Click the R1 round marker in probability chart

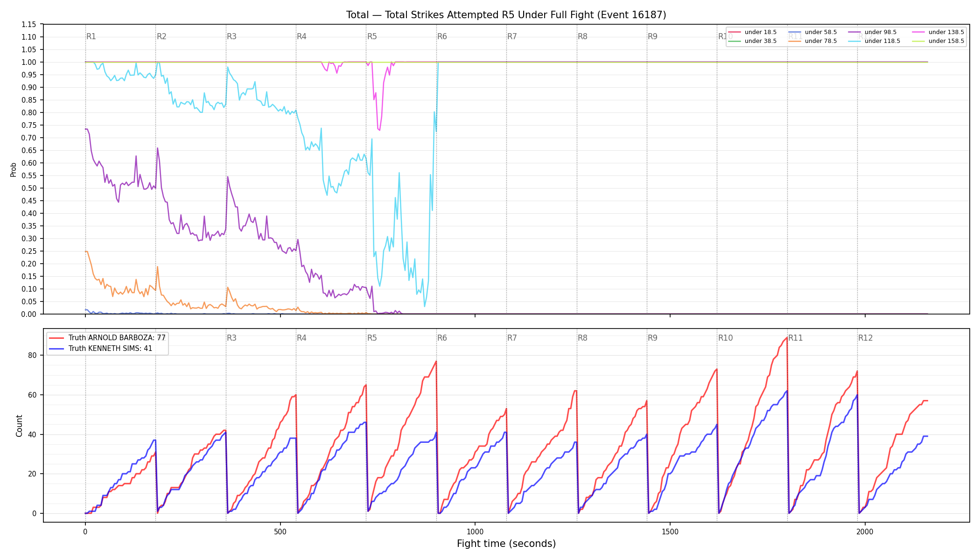click(91, 36)
